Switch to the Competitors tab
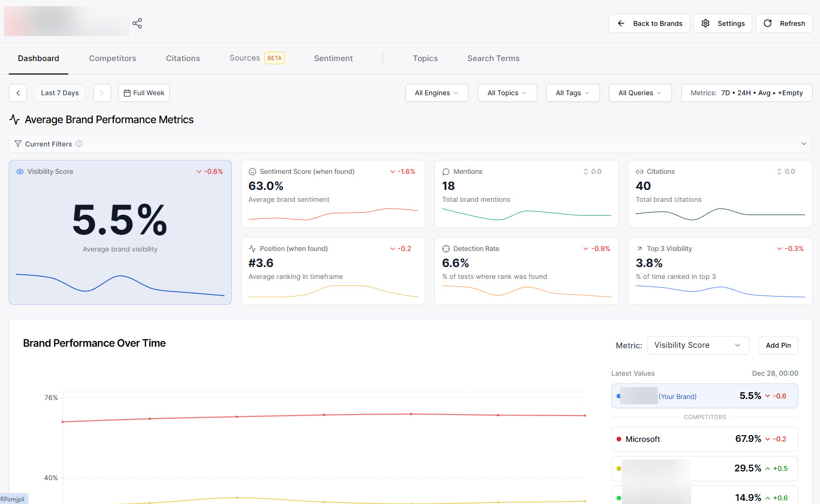Image resolution: width=820 pixels, height=504 pixels. (x=112, y=58)
